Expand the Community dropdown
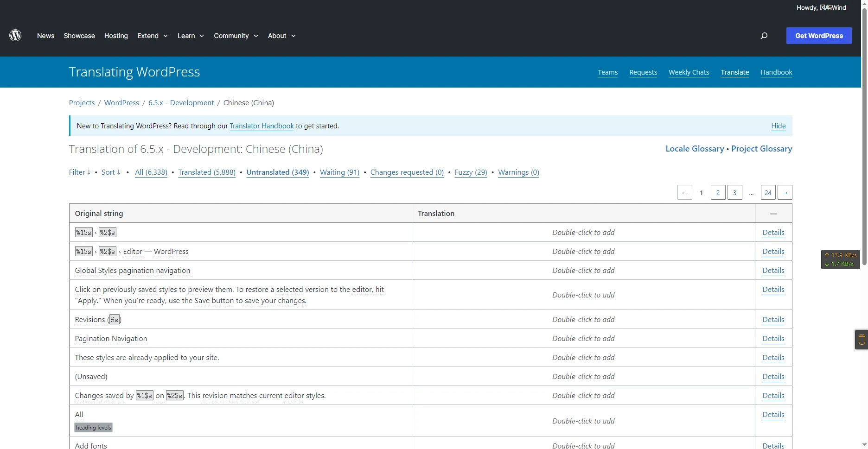868x449 pixels. tap(236, 36)
